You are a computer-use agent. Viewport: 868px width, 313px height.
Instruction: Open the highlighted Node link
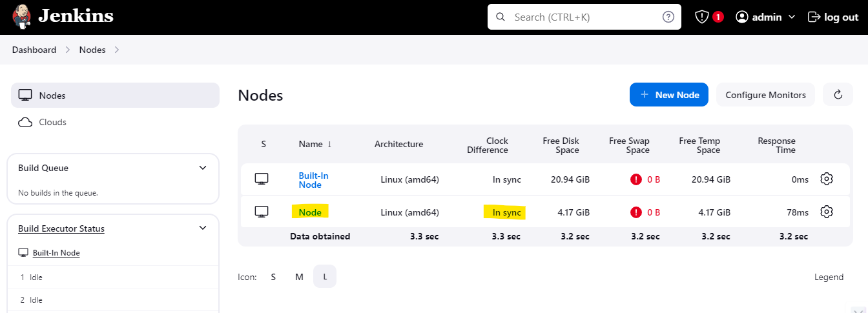coord(310,212)
